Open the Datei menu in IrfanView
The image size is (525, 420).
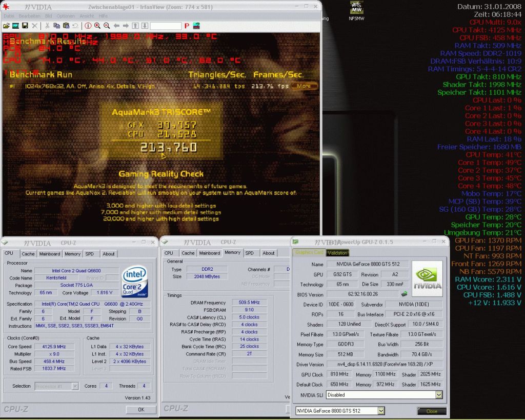[9, 16]
